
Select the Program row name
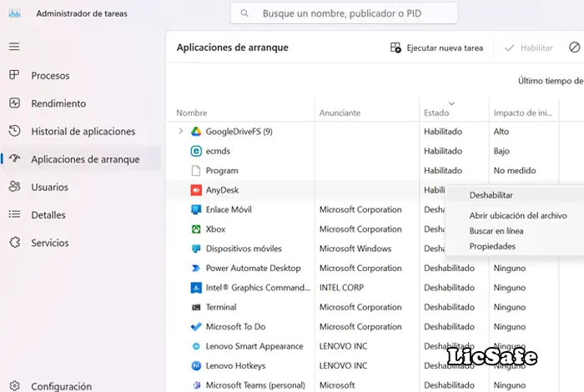(222, 170)
